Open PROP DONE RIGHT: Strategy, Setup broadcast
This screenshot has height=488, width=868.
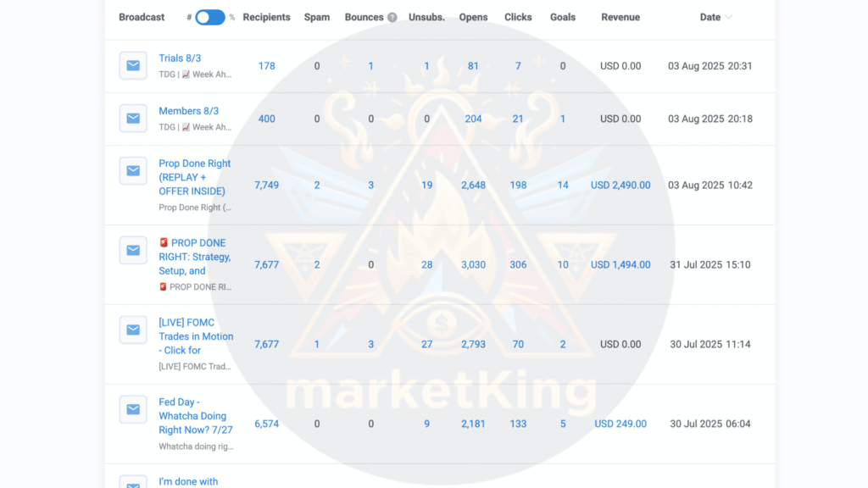tap(194, 257)
